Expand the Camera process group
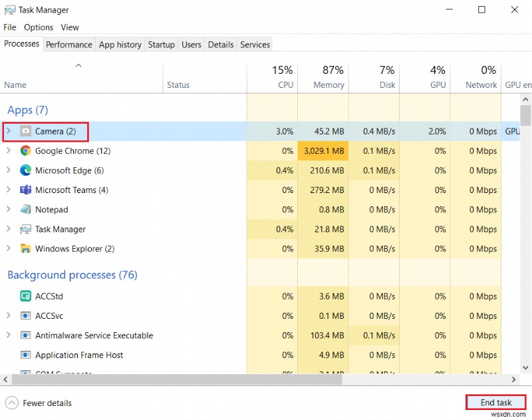 pos(9,131)
